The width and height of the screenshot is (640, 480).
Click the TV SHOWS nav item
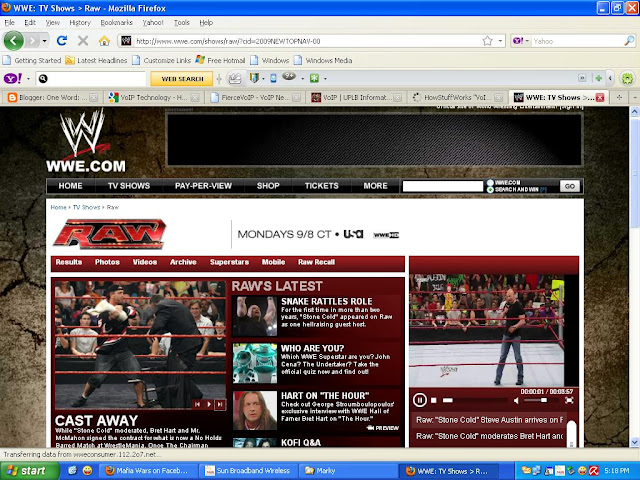point(129,186)
